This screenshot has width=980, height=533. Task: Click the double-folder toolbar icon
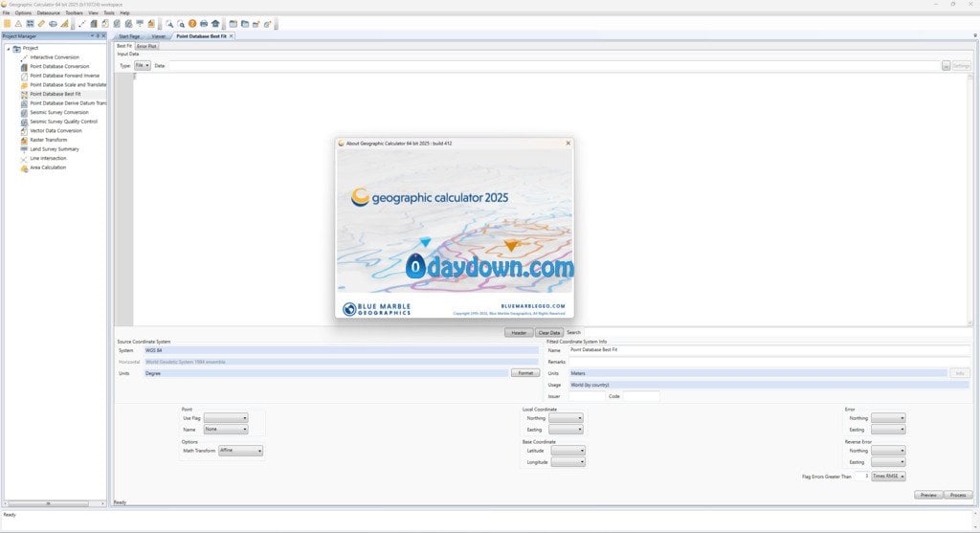click(244, 24)
